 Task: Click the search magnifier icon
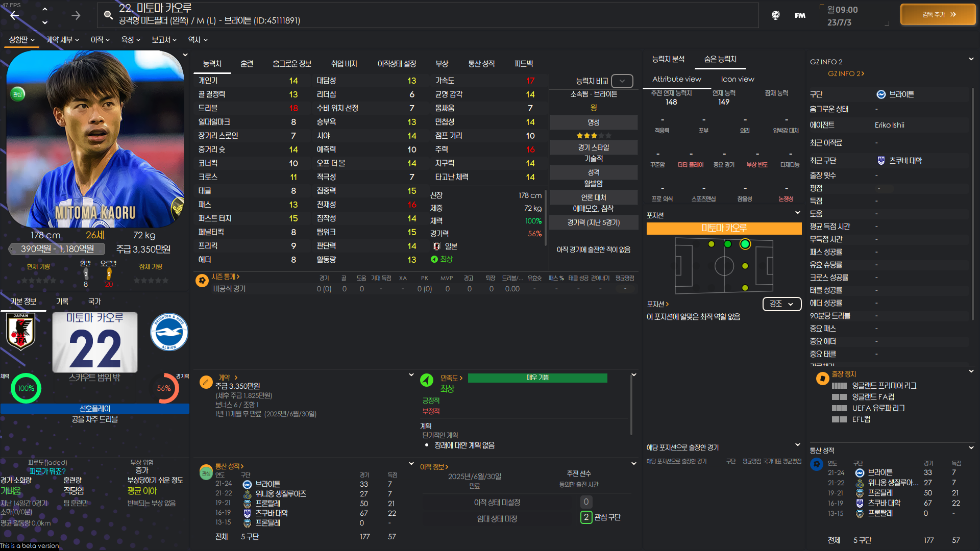(108, 15)
